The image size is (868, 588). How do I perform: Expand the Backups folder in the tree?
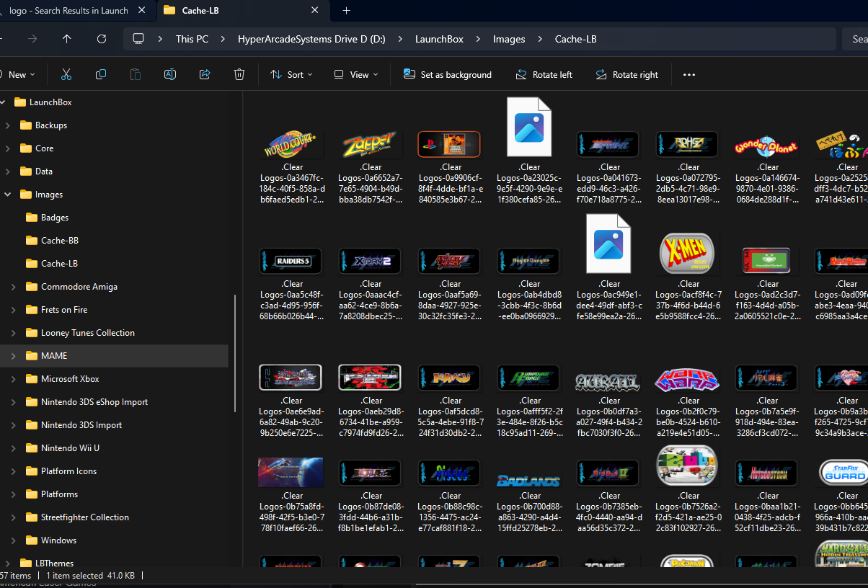pyautogui.click(x=7, y=125)
